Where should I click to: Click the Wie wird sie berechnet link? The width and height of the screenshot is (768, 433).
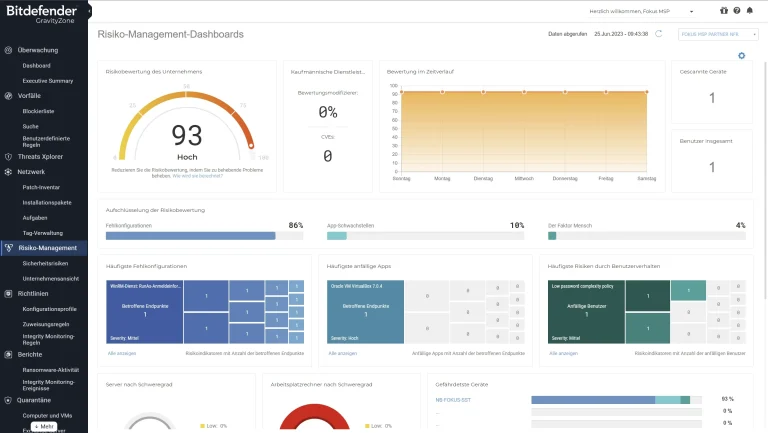(197, 176)
